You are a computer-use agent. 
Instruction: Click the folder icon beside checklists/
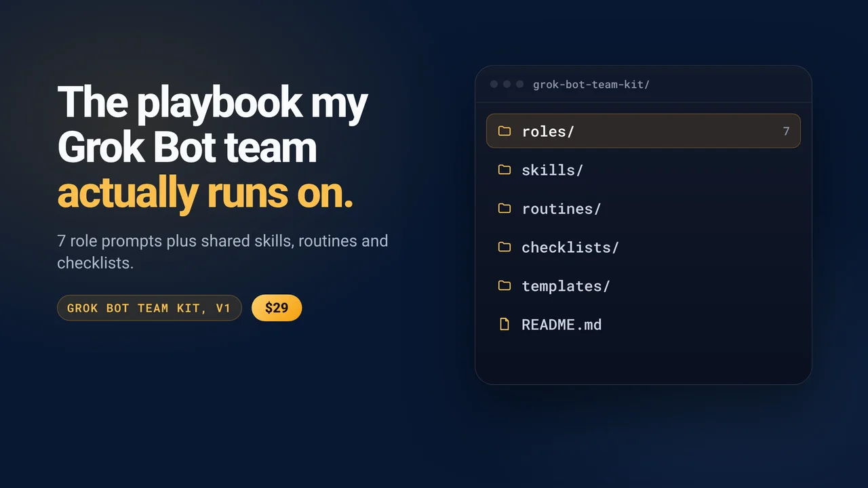(504, 247)
